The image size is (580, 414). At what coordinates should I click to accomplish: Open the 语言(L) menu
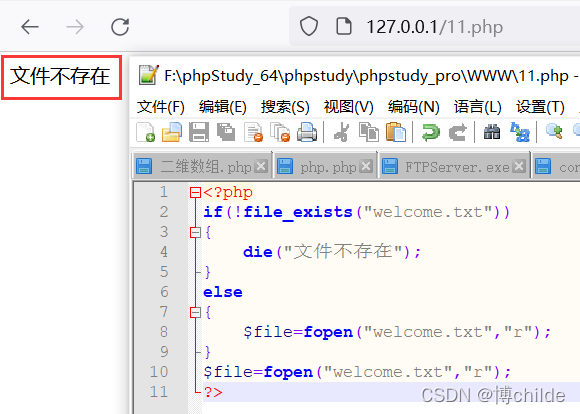[478, 107]
